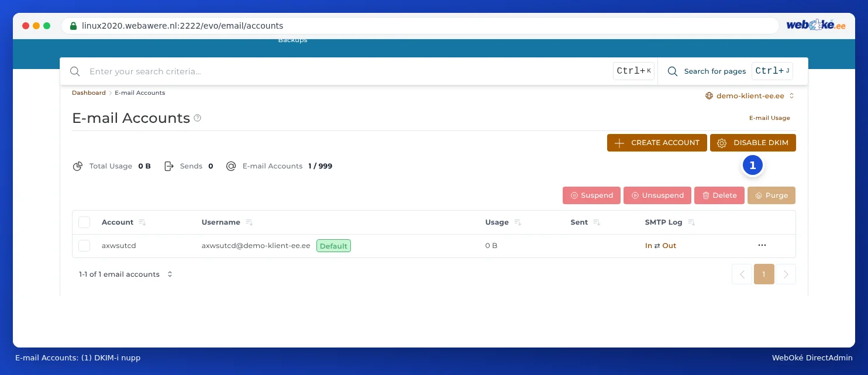Select page 1 in pagination

tap(764, 274)
